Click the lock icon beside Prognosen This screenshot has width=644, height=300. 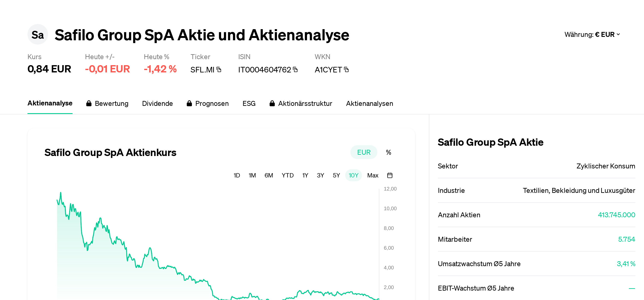point(189,103)
